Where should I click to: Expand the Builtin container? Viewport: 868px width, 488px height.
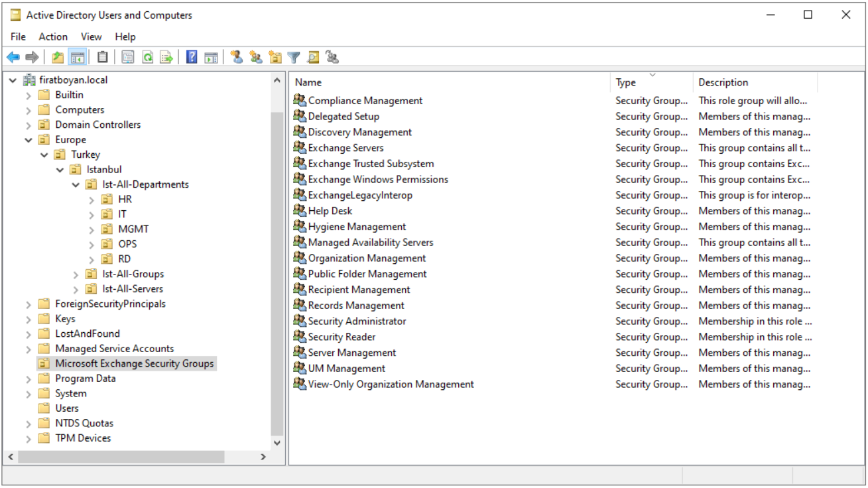point(29,95)
